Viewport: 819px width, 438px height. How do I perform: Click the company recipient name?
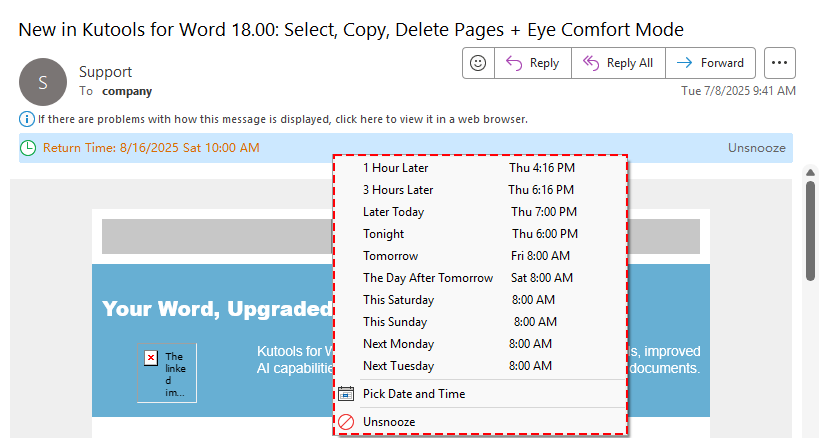coord(127,91)
